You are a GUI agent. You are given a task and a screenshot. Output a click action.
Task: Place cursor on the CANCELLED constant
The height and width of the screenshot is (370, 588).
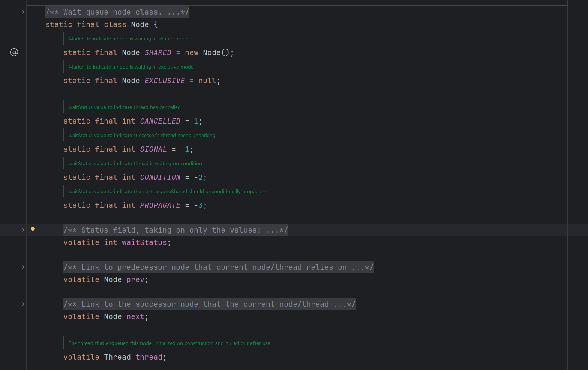tap(160, 121)
